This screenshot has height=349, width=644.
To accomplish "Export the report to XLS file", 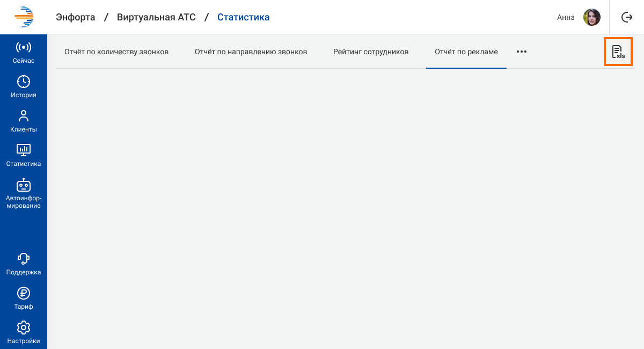I will coord(618,52).
